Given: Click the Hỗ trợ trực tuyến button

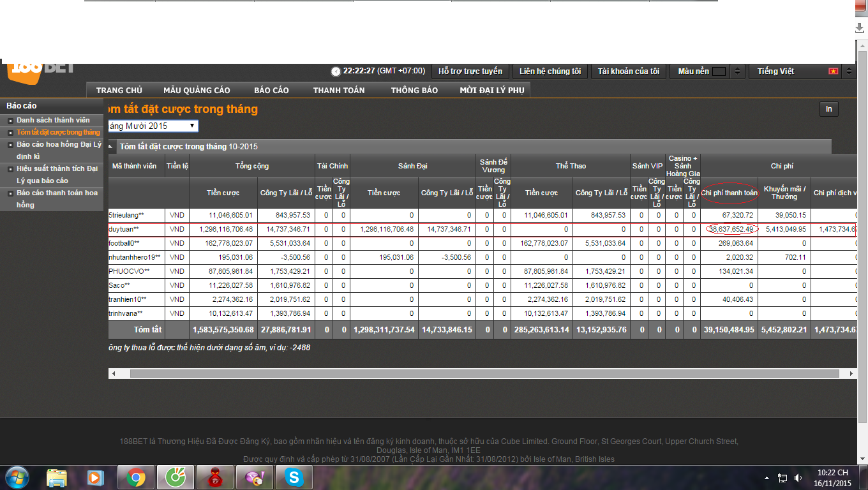Looking at the screenshot, I should 470,71.
